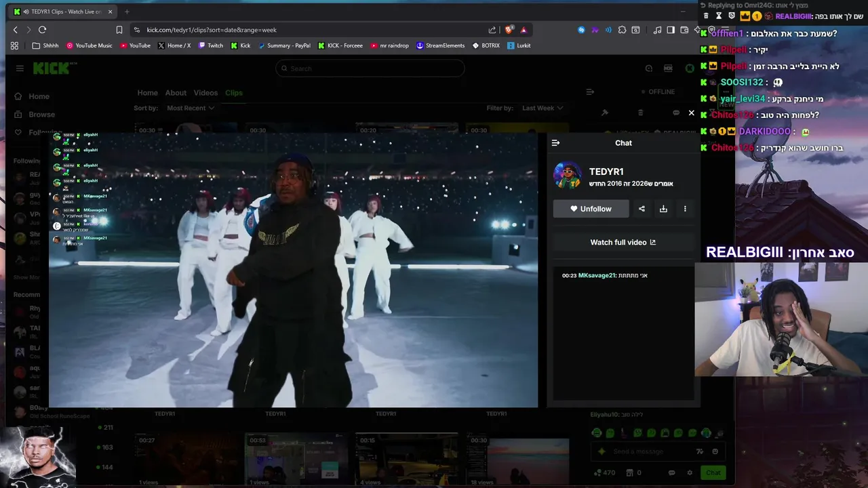Image resolution: width=868 pixels, height=488 pixels.
Task: Switch to the channel Home tab
Action: 147,93
